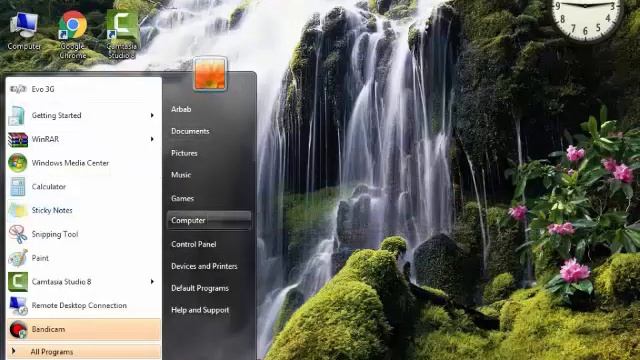The image size is (640, 360).
Task: Open Sticky Notes from the program list
Action: (x=84, y=210)
